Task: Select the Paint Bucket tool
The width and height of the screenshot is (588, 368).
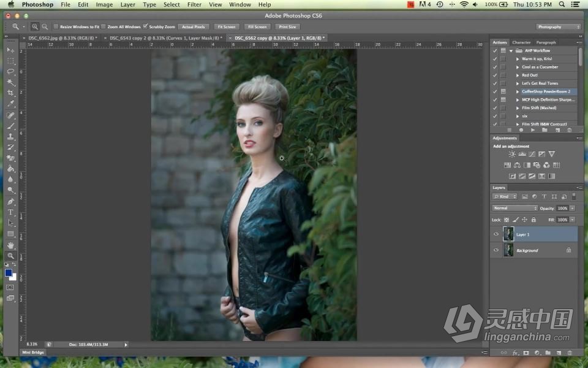Action: pyautogui.click(x=10, y=169)
